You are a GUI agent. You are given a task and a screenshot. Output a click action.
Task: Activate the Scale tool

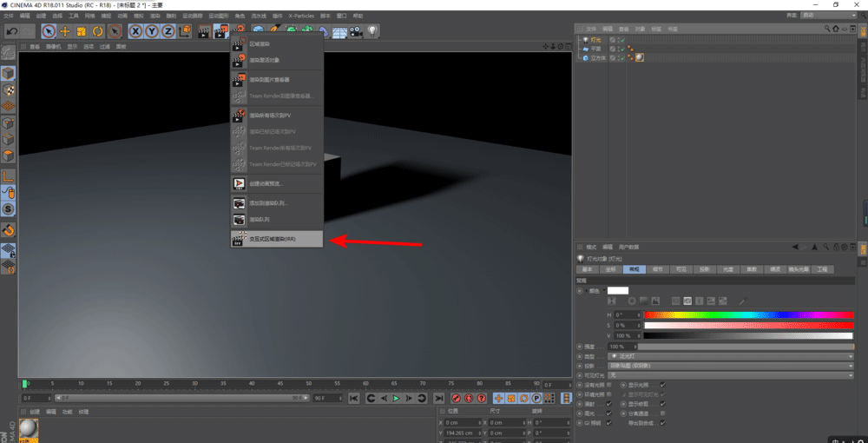(82, 31)
